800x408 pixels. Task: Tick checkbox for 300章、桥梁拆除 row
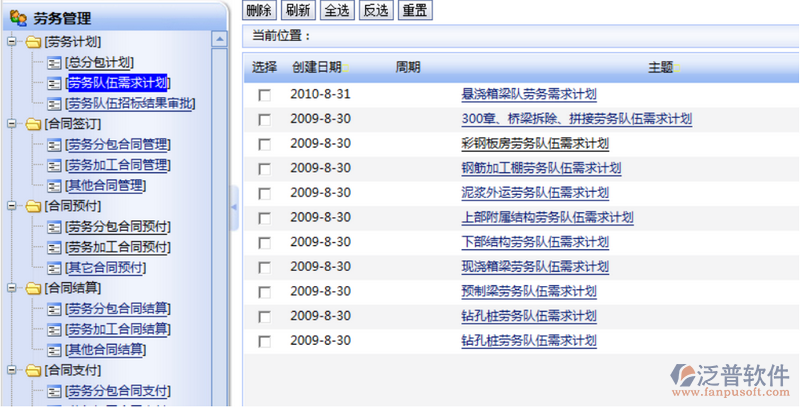264,120
